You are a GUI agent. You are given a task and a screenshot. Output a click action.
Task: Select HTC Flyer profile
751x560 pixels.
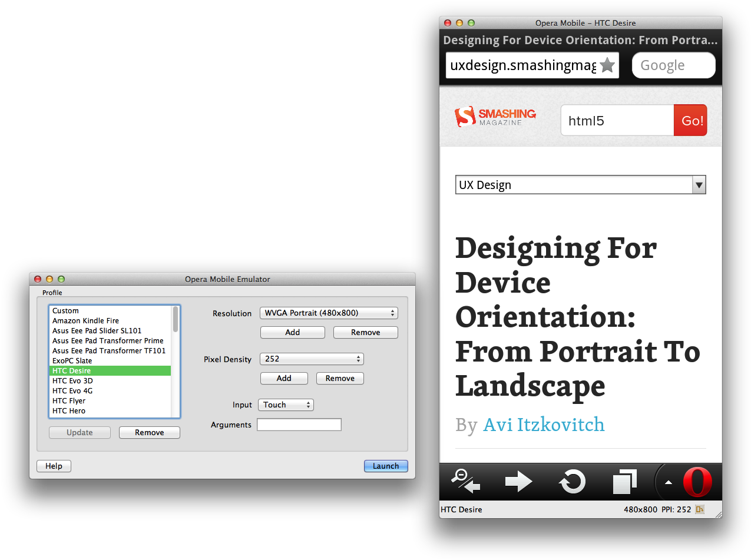[x=110, y=401]
